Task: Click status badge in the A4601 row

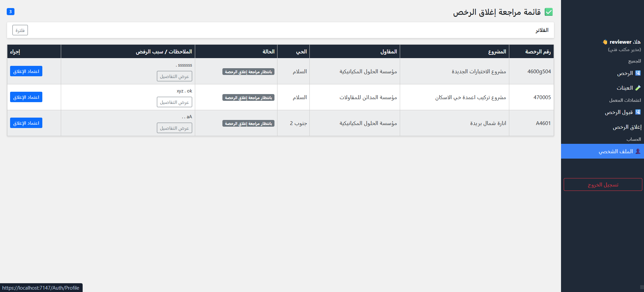Action: point(248,123)
